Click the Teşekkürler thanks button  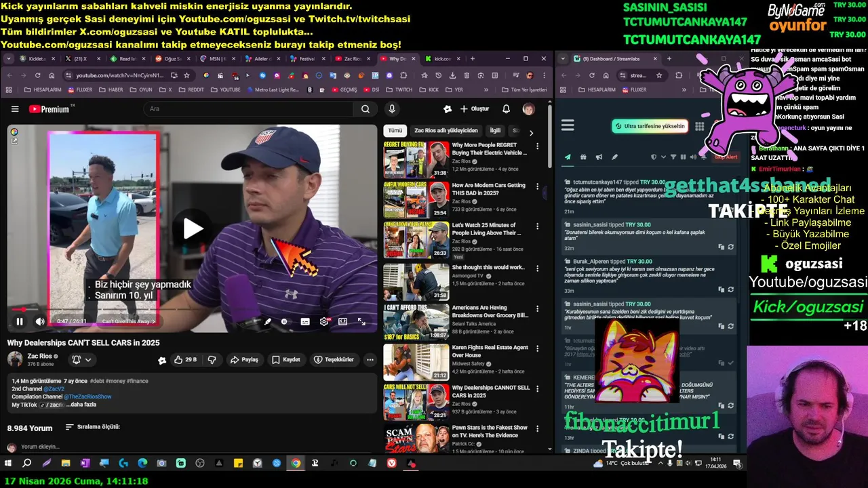[x=334, y=360]
